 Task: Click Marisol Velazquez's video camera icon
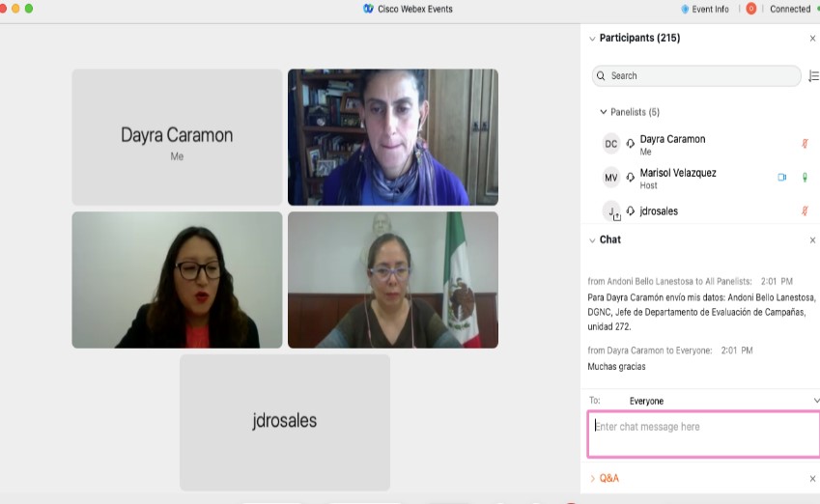pyautogui.click(x=781, y=178)
